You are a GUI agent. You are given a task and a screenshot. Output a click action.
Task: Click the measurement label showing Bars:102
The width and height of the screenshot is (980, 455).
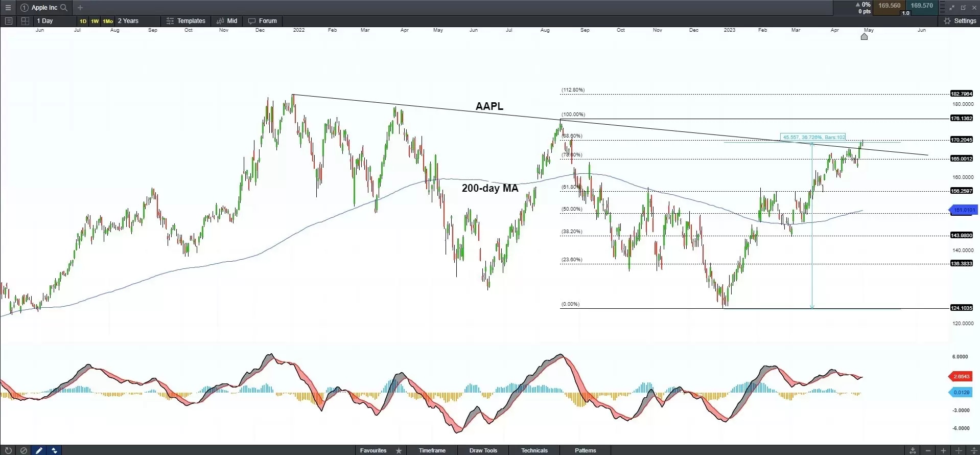[813, 137]
